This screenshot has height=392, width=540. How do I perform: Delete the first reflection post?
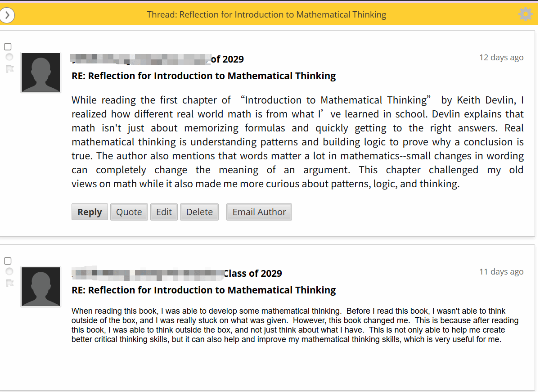pos(199,212)
